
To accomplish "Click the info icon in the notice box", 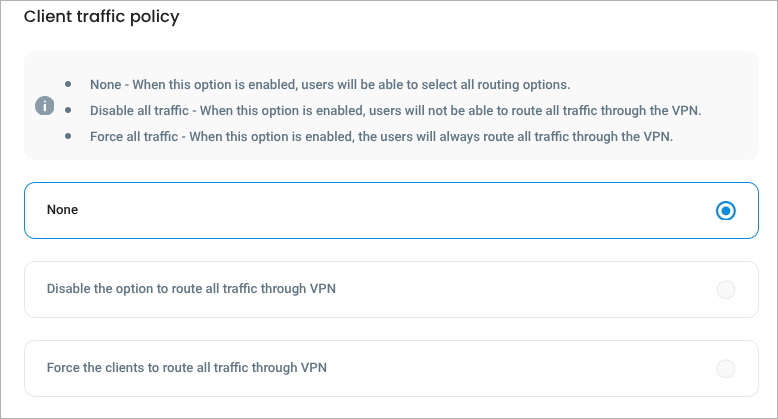I will coord(44,106).
